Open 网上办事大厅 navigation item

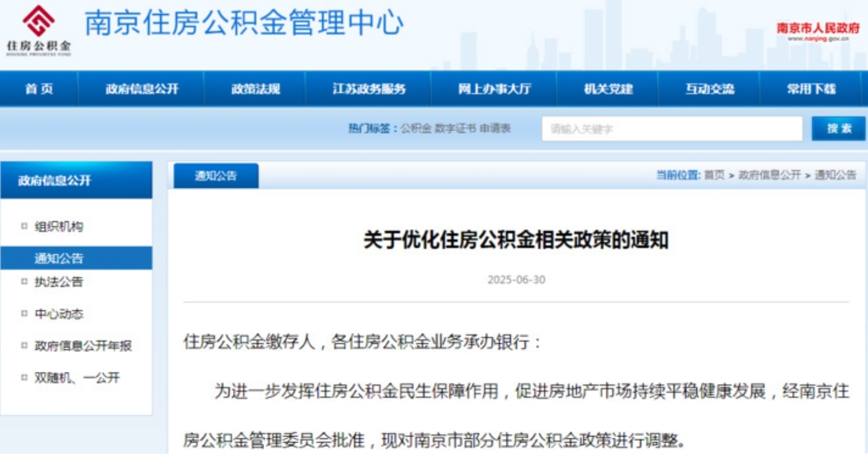(495, 89)
